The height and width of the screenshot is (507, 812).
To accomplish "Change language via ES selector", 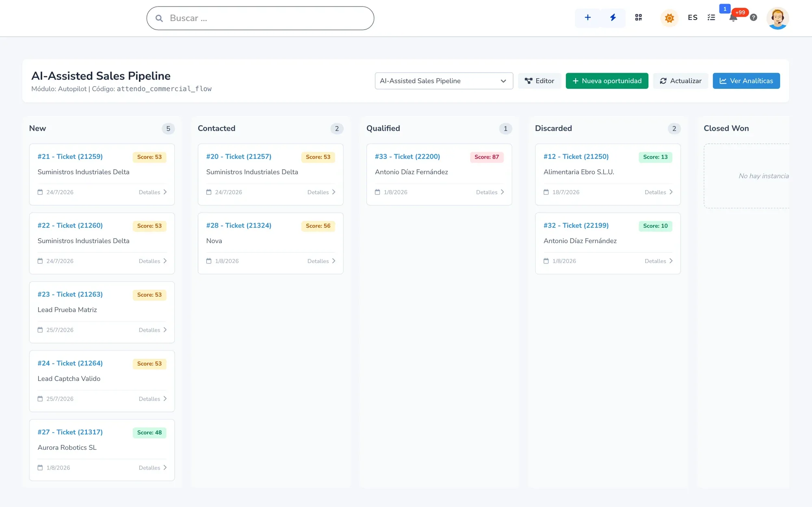I will (x=693, y=17).
